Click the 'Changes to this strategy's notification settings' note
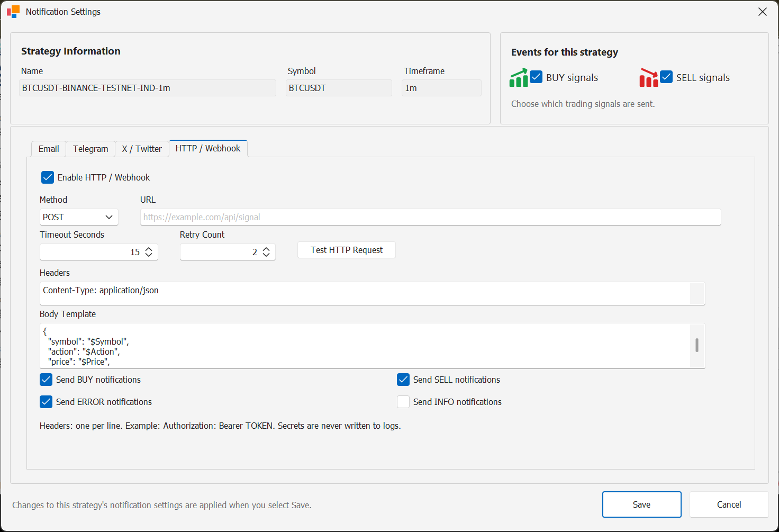Image resolution: width=779 pixels, height=532 pixels. point(162,505)
